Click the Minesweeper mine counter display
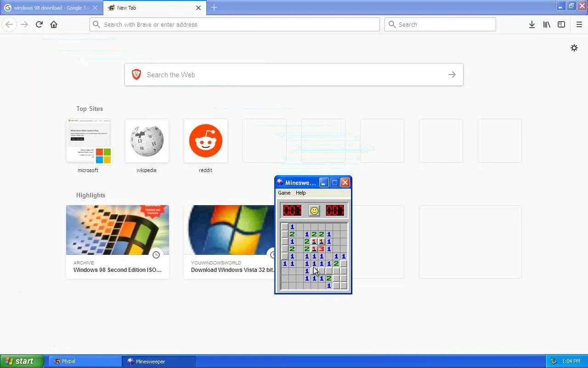This screenshot has height=368, width=588. [x=292, y=210]
